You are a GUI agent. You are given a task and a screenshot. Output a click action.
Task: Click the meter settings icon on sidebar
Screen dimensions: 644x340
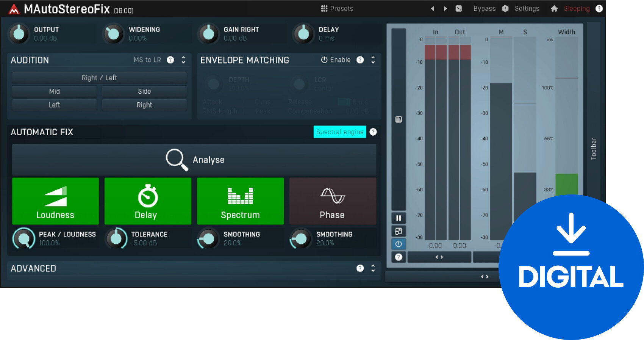[x=399, y=119]
